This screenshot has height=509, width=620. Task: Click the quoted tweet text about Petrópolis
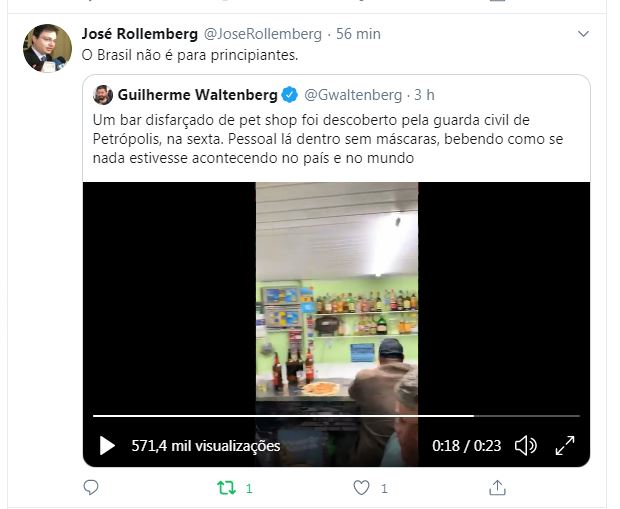tap(328, 139)
